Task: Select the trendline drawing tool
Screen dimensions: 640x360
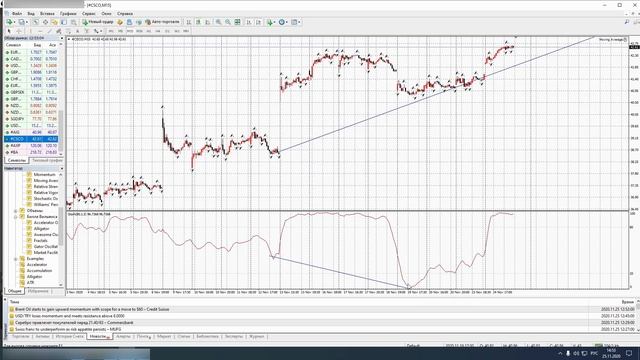Action: 49,31
